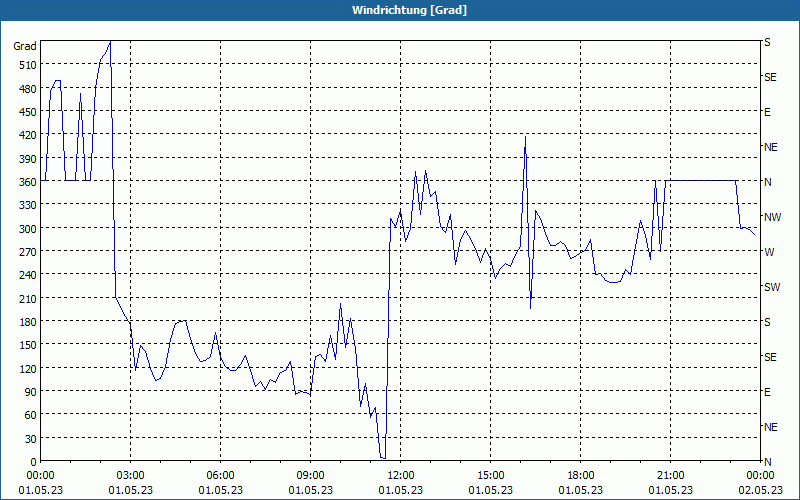Select the 150 y-axis value
Viewport: 800px width, 500px height.
pyautogui.click(x=28, y=345)
